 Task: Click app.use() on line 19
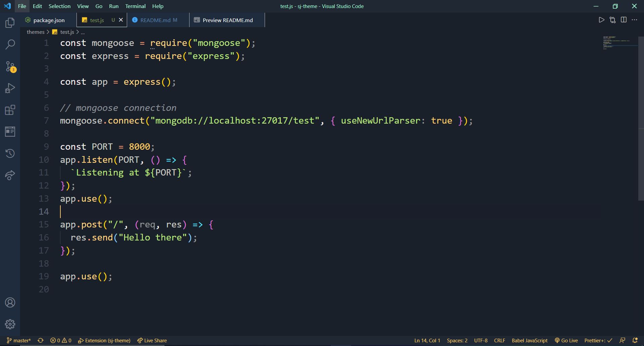(x=84, y=276)
